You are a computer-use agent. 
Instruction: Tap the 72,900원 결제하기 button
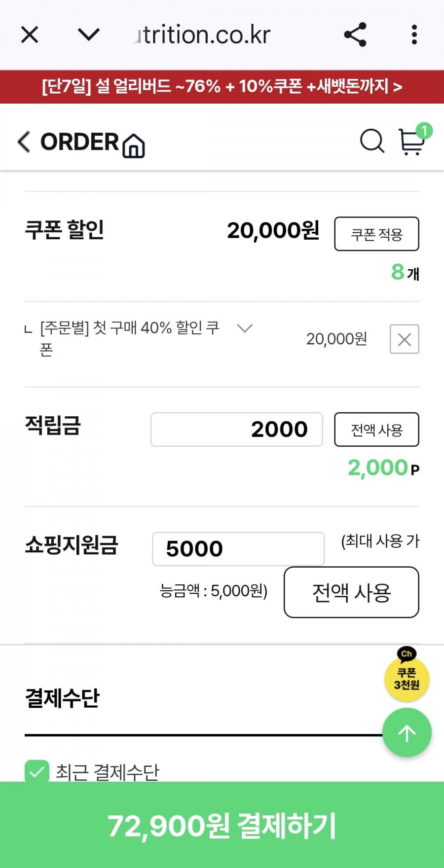222,826
